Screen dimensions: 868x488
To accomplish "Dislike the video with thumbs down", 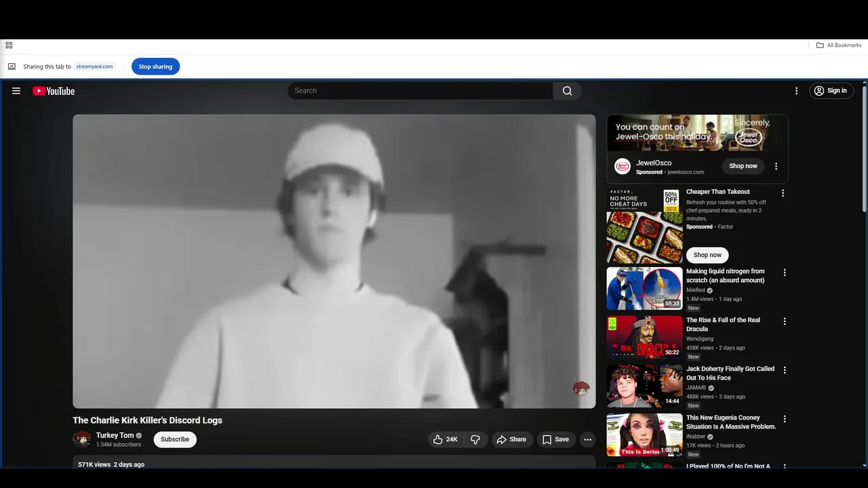I will pos(475,439).
